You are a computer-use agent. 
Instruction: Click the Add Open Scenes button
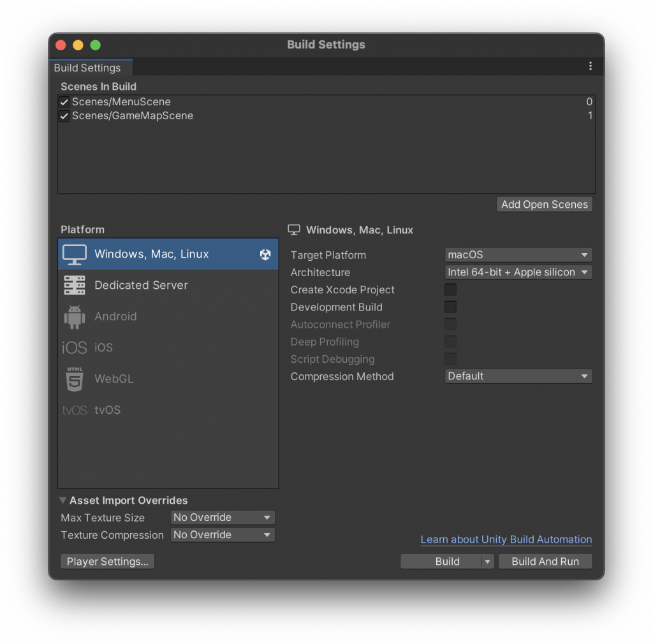tap(545, 205)
